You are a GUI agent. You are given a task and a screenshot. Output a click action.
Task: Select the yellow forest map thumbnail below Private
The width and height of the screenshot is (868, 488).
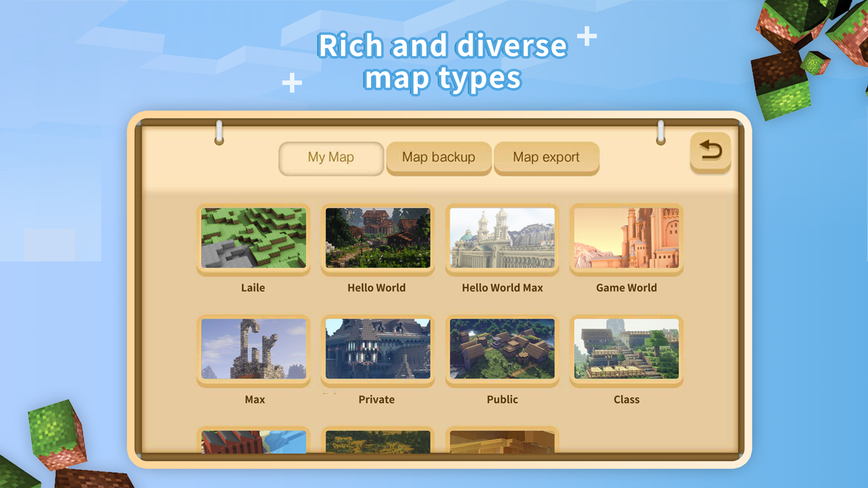coord(378,441)
